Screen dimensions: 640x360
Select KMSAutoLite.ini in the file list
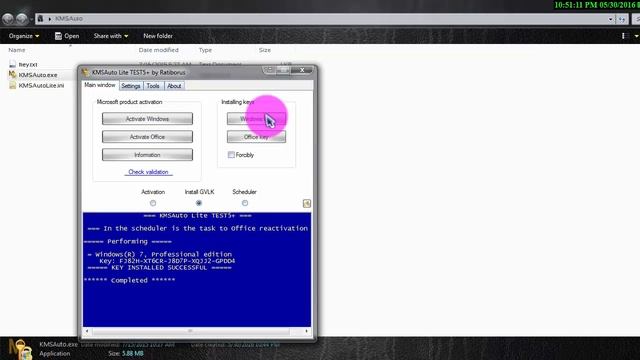pos(41,86)
